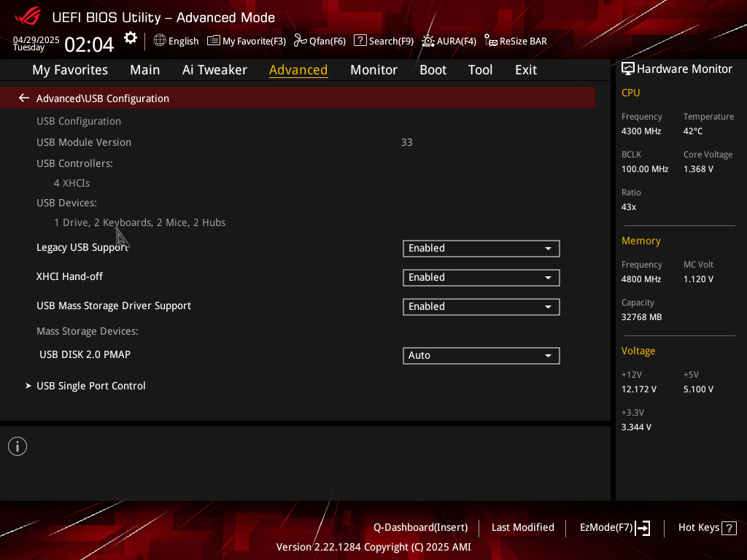Select the Advanced tab

pyautogui.click(x=298, y=70)
